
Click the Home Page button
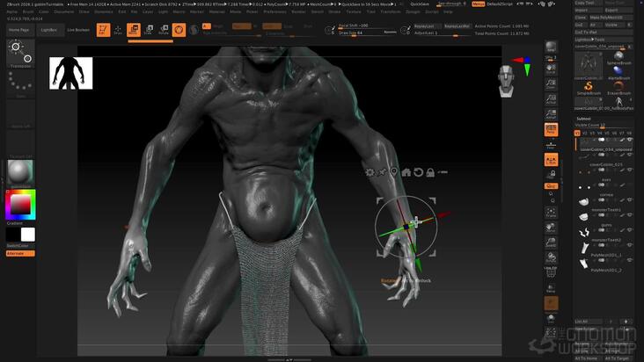coord(18,30)
